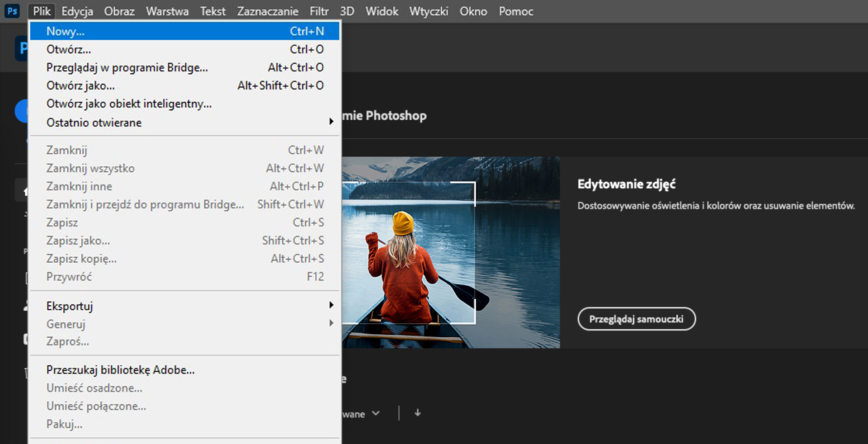
Task: Open the Warstwa menu
Action: click(167, 11)
